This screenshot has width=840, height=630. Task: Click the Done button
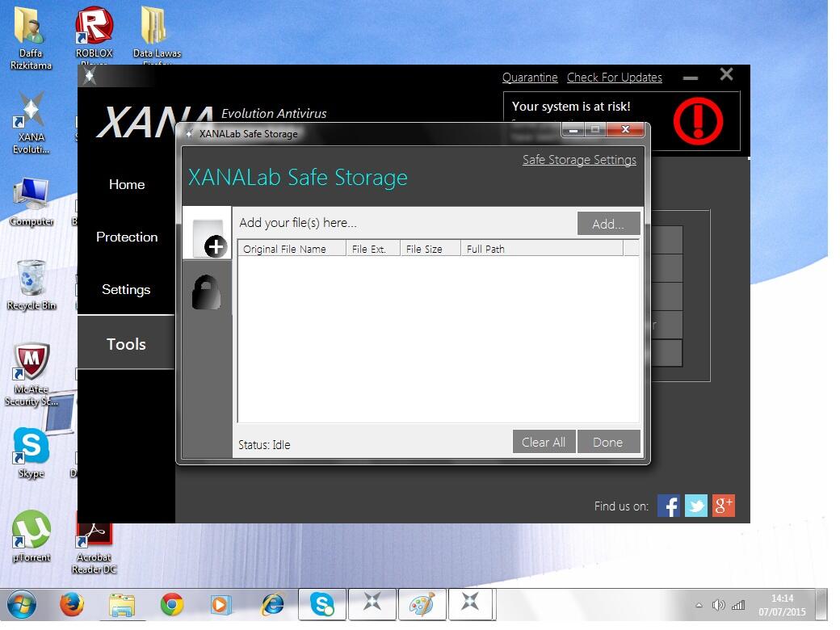tap(608, 442)
